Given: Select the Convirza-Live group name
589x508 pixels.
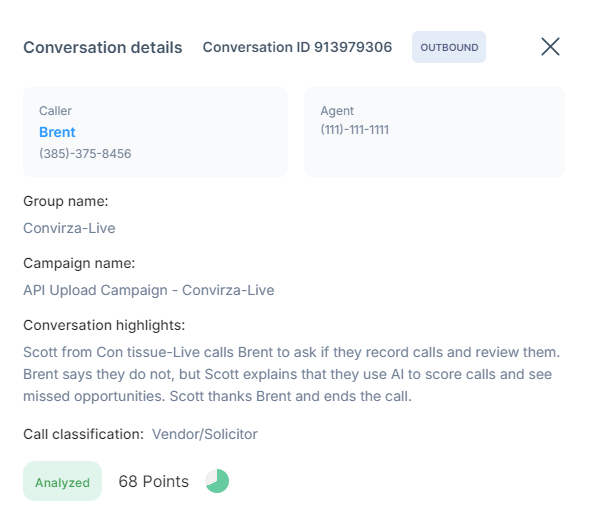Looking at the screenshot, I should click(69, 228).
